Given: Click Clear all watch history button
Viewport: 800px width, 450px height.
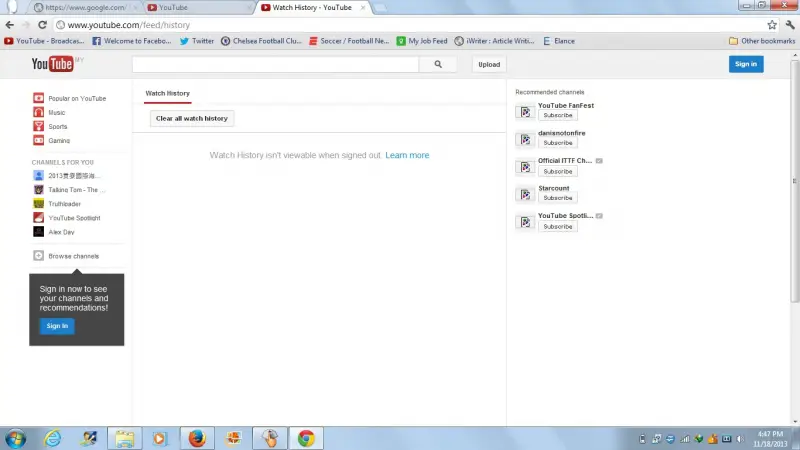Looking at the screenshot, I should [x=192, y=118].
